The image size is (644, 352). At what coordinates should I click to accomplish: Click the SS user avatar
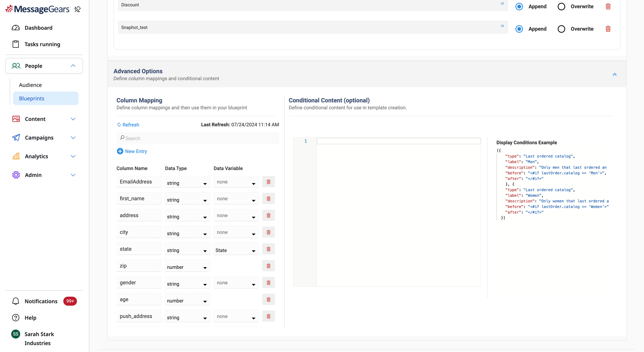[x=16, y=334]
